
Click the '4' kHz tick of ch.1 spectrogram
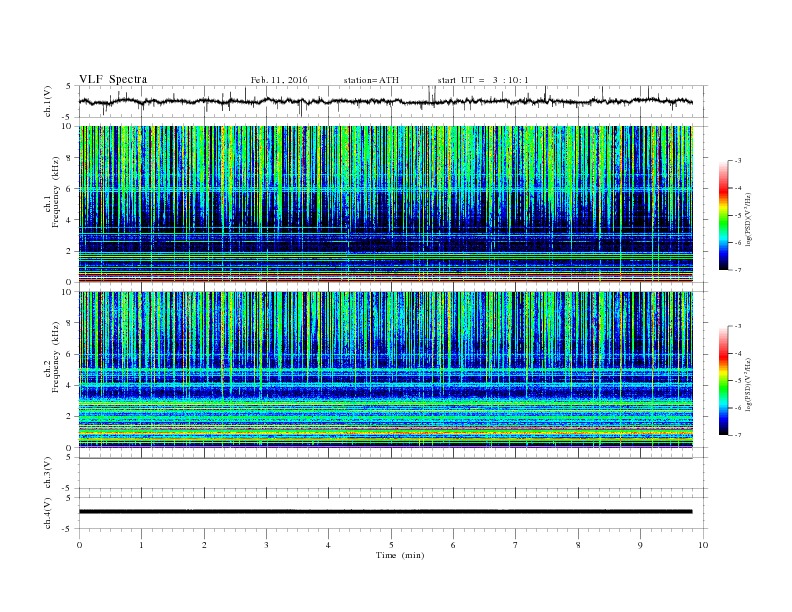point(70,220)
